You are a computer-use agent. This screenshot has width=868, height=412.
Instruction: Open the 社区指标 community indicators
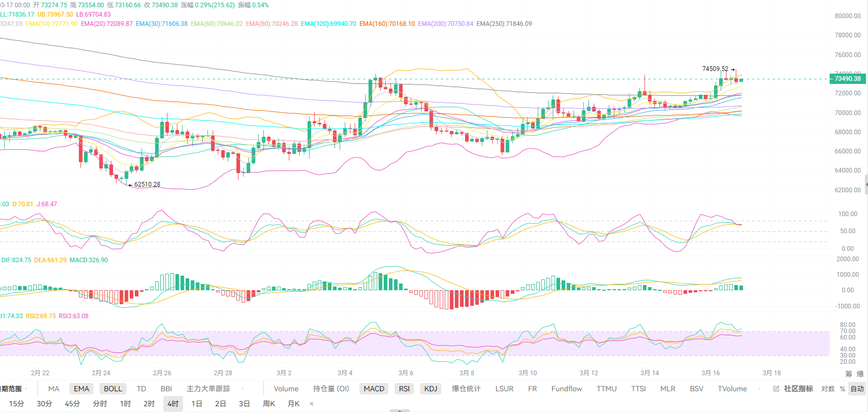798,389
